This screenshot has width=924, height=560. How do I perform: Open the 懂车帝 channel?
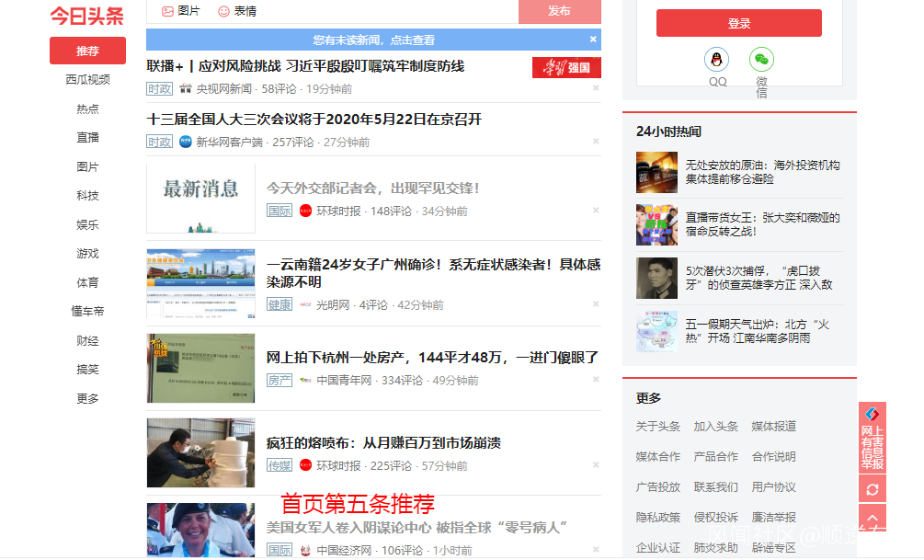87,311
